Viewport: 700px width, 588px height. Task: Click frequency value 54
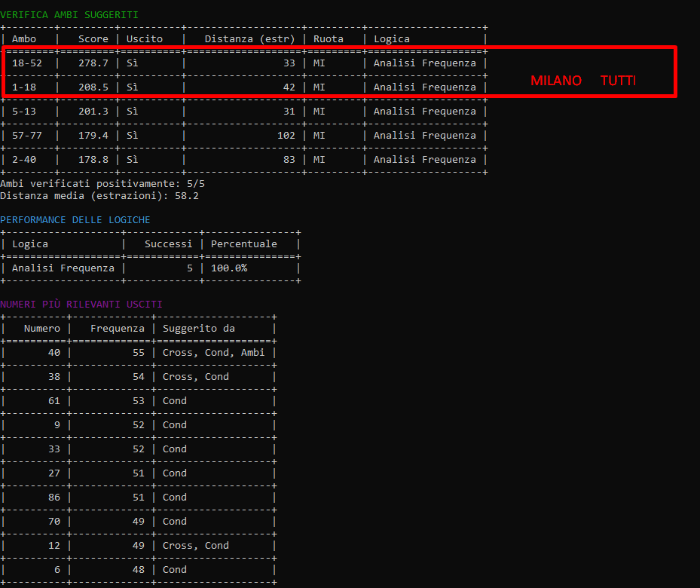click(139, 376)
